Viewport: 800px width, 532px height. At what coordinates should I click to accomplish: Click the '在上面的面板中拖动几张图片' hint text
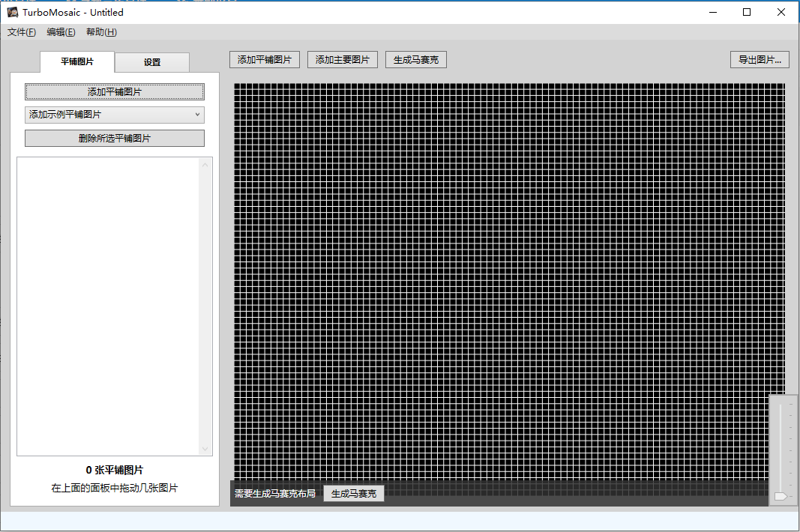(115, 488)
